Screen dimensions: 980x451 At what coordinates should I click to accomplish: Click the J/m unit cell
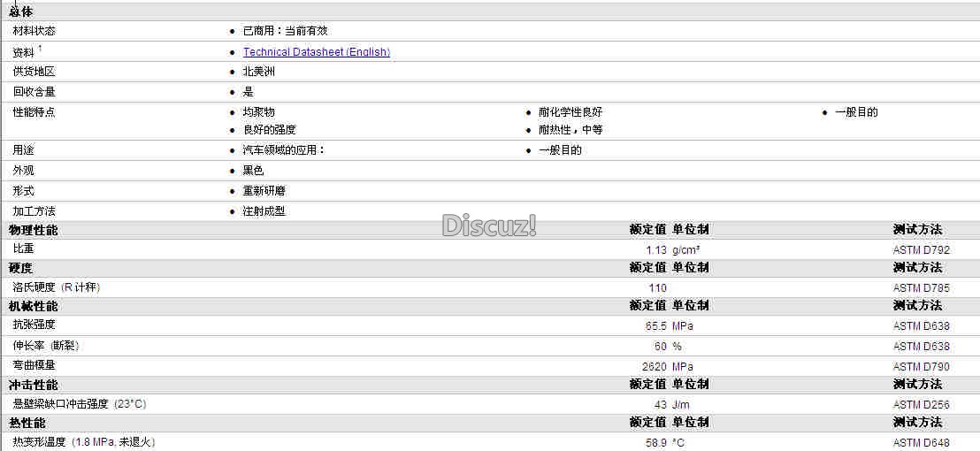click(x=681, y=405)
